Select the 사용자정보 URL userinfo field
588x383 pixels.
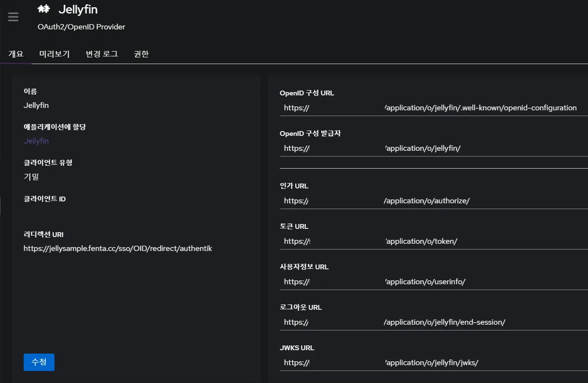tap(431, 281)
